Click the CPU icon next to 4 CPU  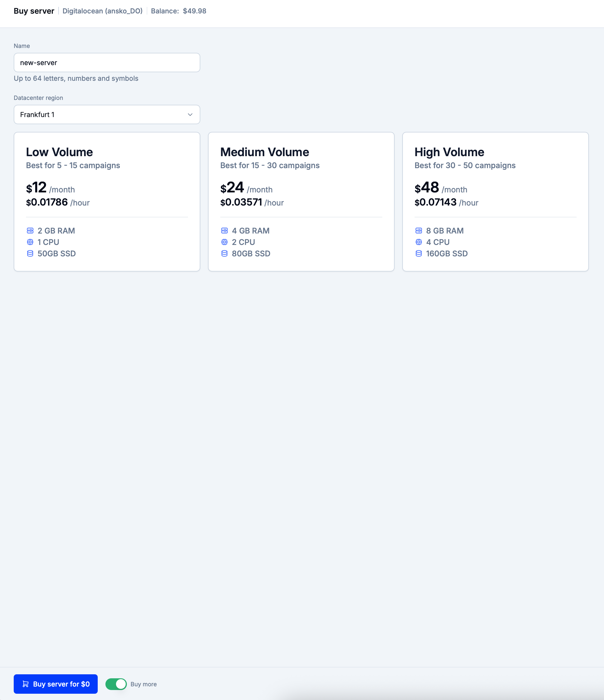419,242
